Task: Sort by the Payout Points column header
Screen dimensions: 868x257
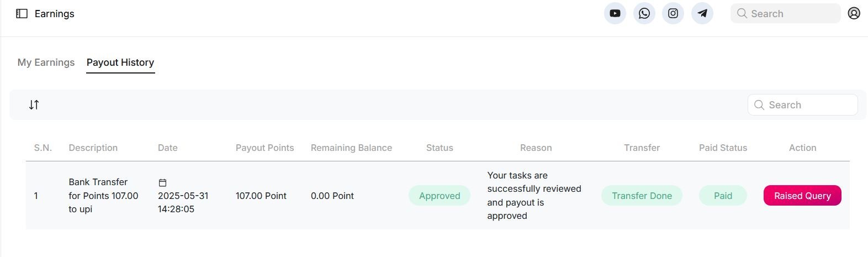Action: point(264,148)
